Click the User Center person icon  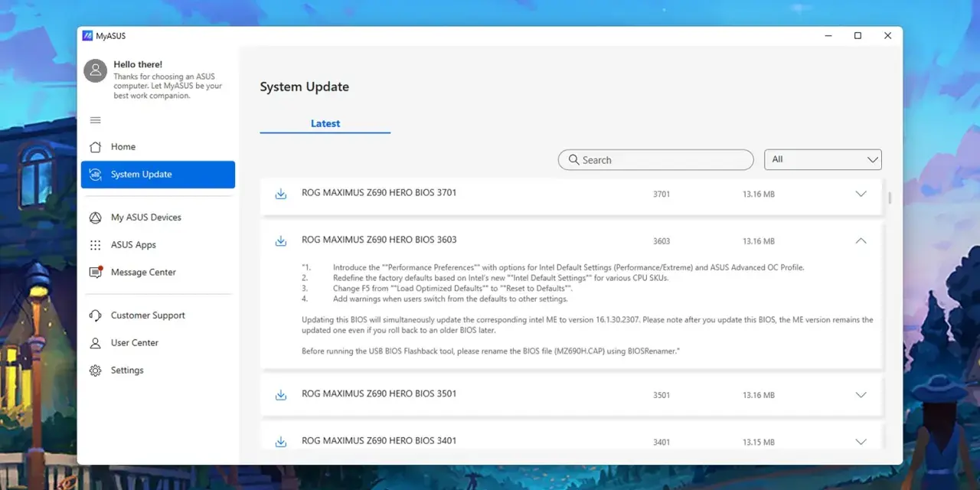click(x=96, y=343)
